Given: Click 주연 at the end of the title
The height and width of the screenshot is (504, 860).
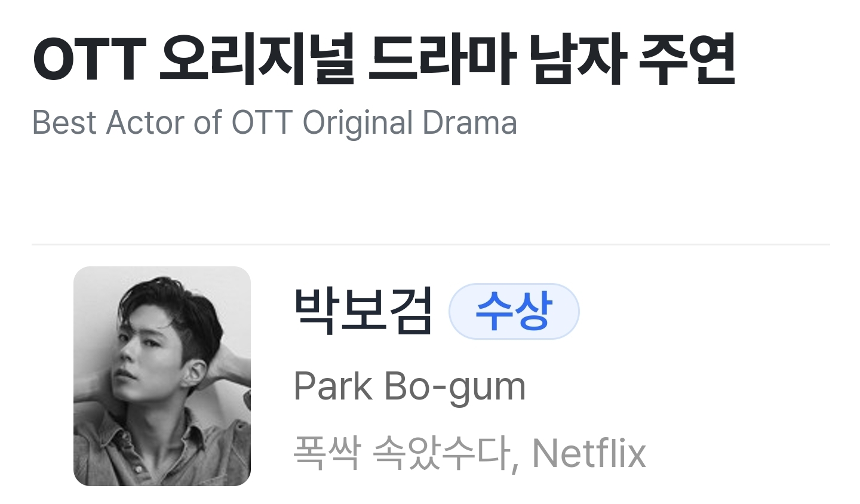Looking at the screenshot, I should coord(687,59).
